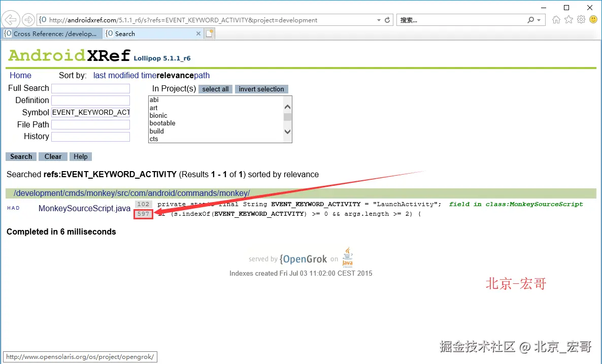Image resolution: width=602 pixels, height=364 pixels.
Task: Open the Favorites star icon
Action: (568, 20)
